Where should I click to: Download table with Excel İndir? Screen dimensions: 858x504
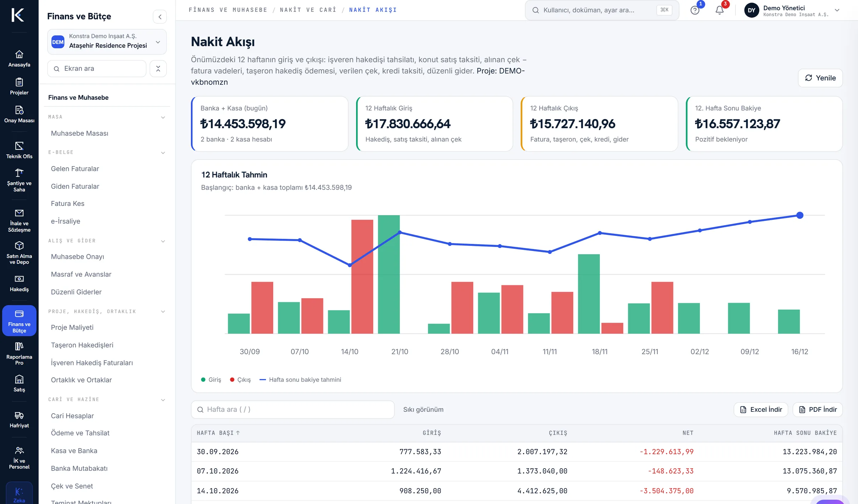761,410
